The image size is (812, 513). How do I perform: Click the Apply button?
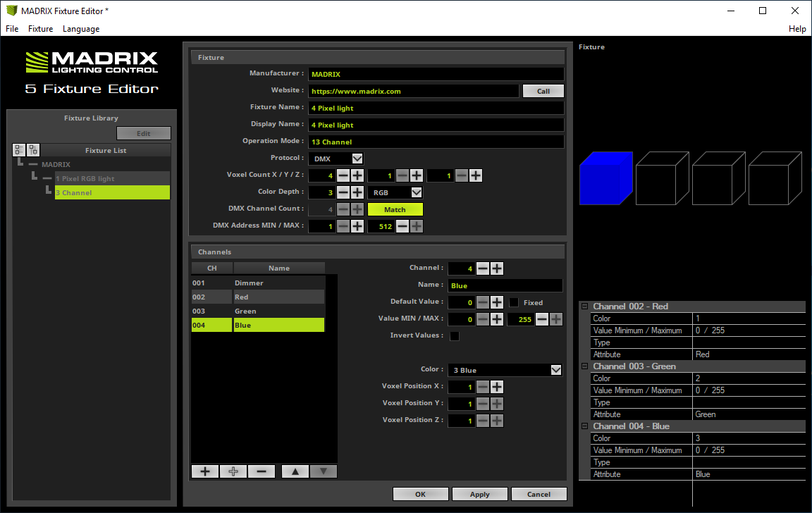(x=479, y=495)
